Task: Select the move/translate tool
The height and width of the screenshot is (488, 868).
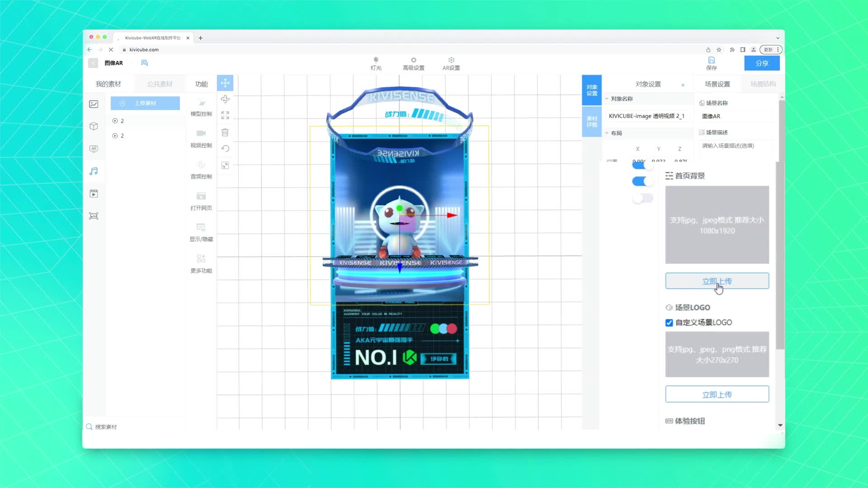Action: pos(225,83)
